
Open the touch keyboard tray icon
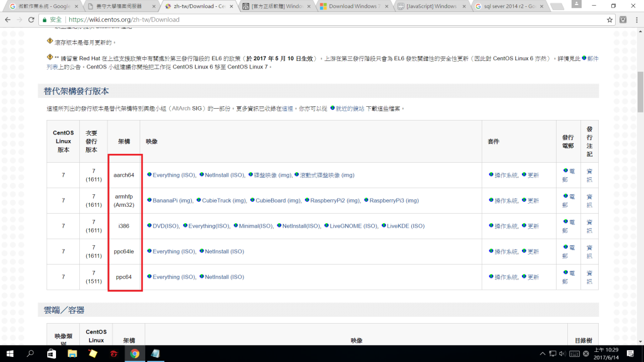pyautogui.click(x=574, y=353)
